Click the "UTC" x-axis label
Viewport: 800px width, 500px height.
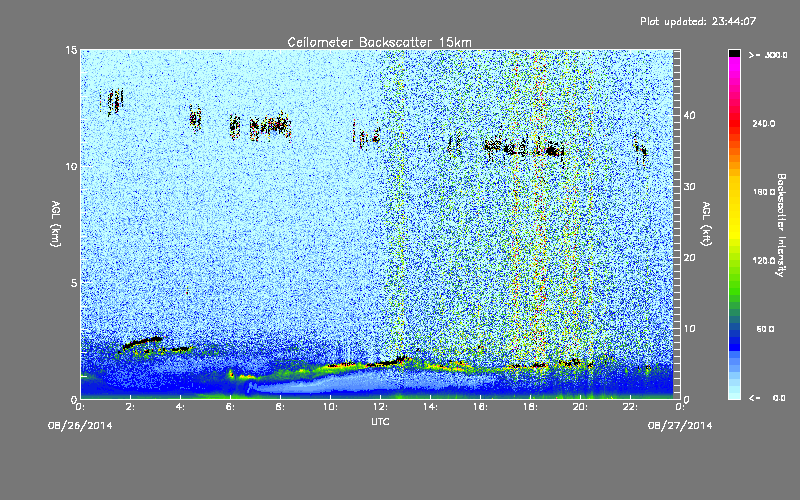[380, 421]
